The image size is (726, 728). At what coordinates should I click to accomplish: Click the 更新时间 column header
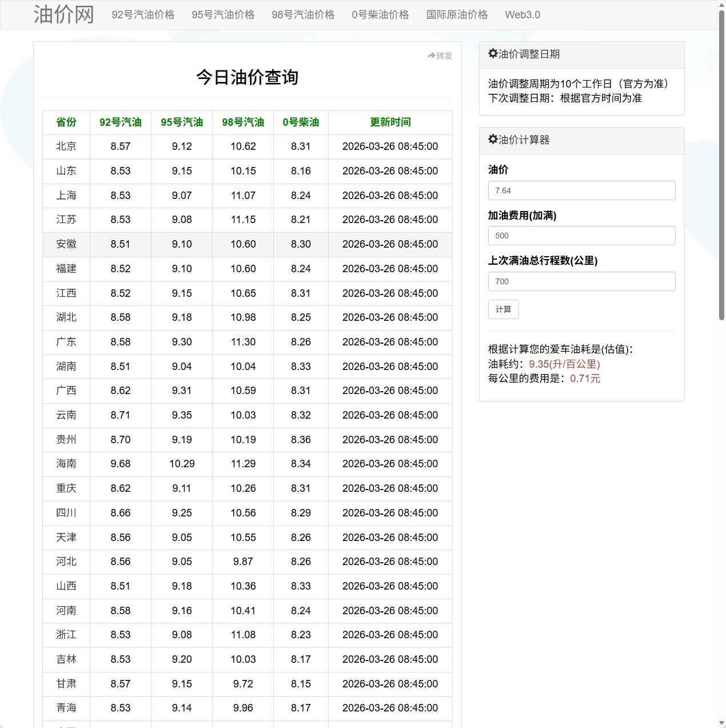coord(390,122)
